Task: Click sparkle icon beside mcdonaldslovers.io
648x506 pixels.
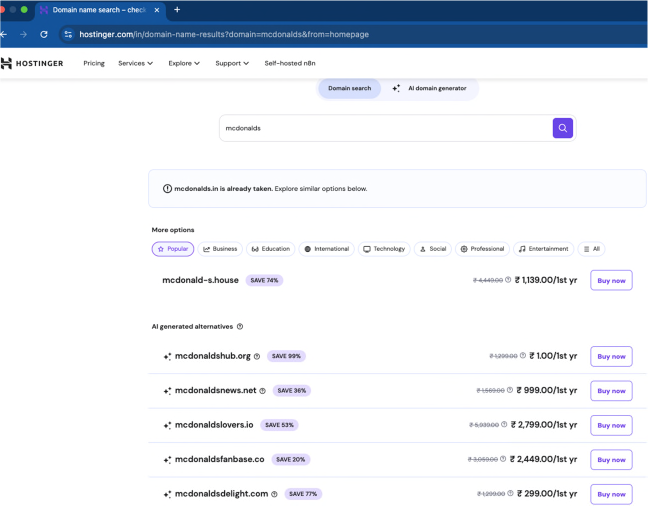Action: 167,425
